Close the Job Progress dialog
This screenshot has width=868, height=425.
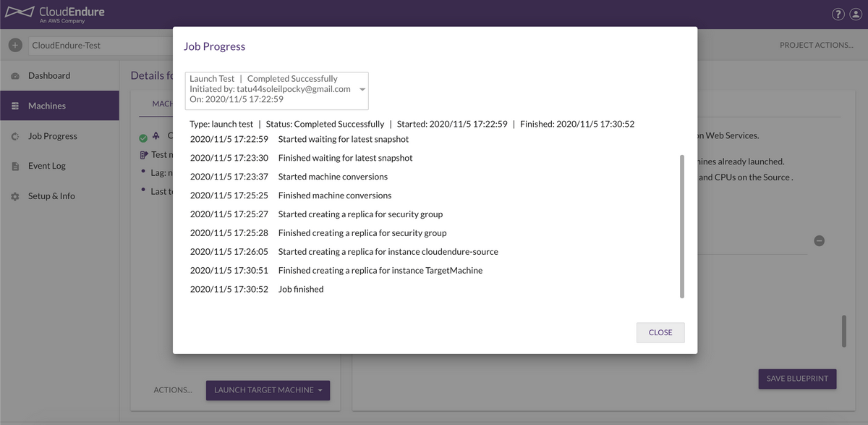660,332
